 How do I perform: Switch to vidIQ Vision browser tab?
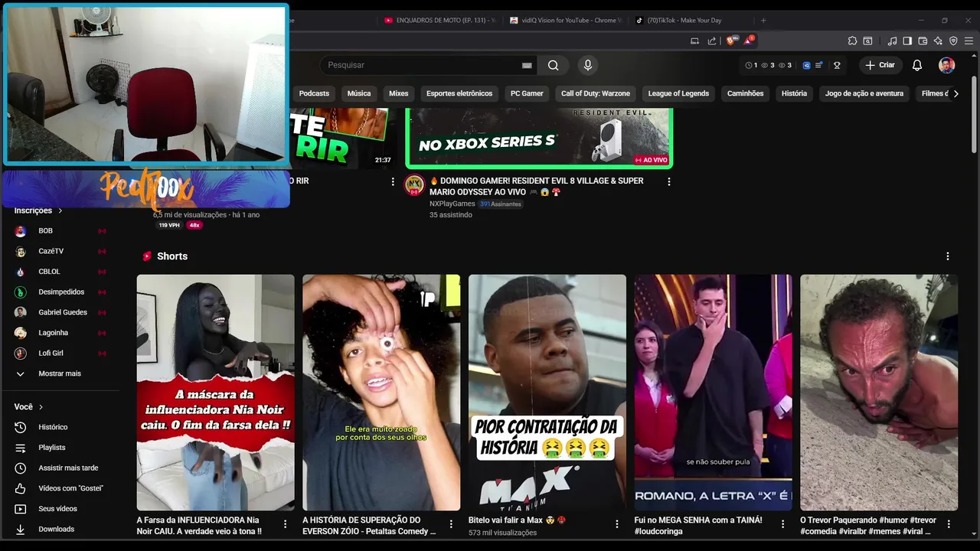[565, 21]
